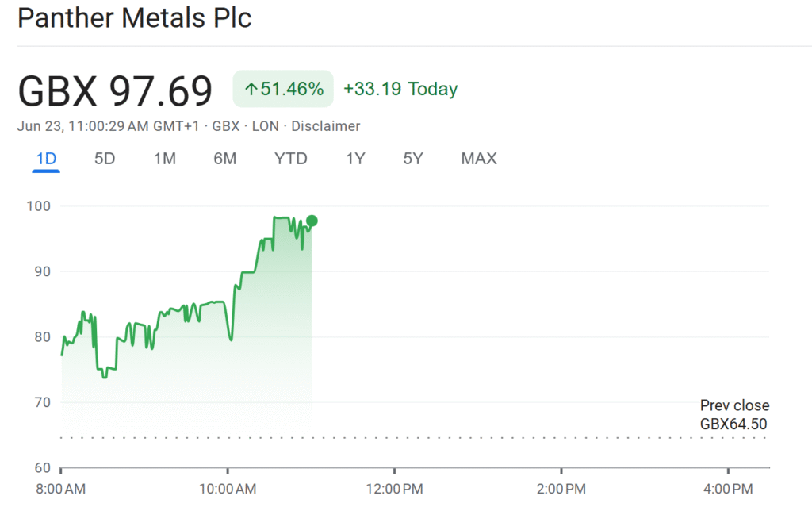Show the 6M price history
Screen dimensions: 812x507
tap(224, 159)
